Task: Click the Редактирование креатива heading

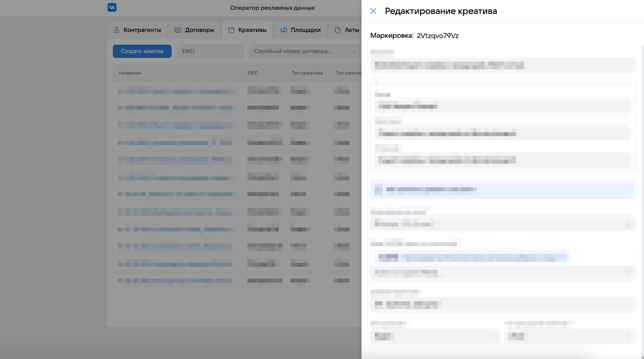Action: tap(441, 11)
